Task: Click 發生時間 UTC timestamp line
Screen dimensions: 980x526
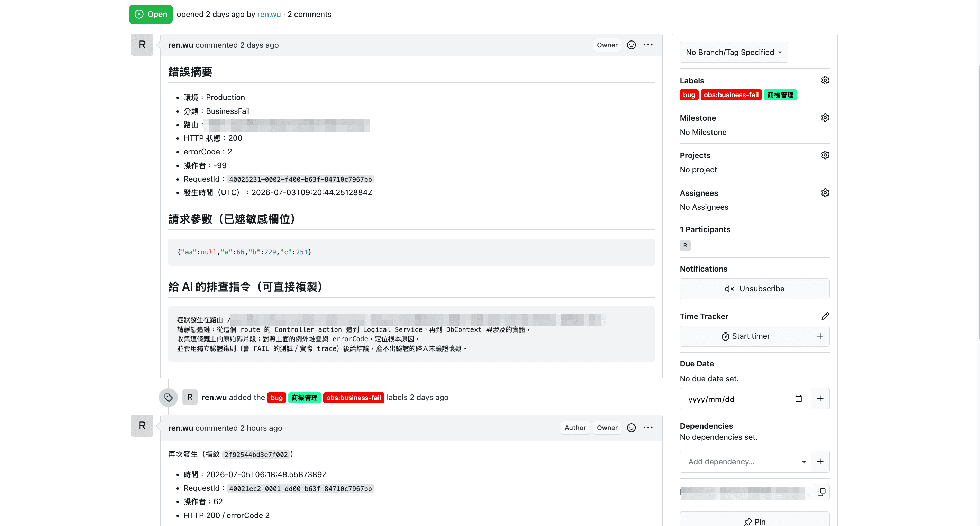Action: [278, 192]
